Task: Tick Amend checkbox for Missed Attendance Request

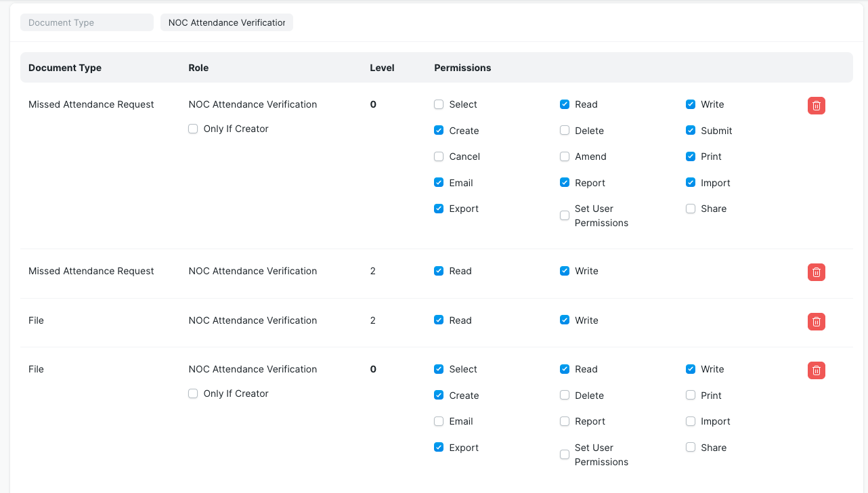Action: click(565, 156)
